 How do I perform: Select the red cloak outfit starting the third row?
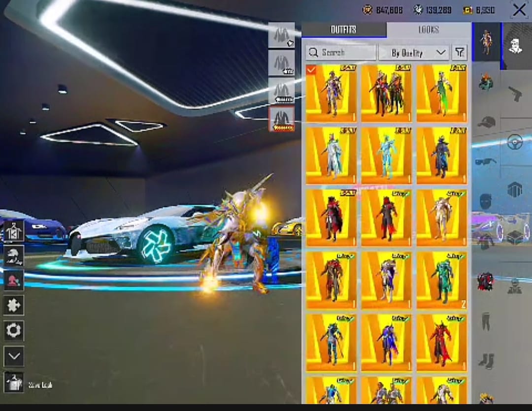click(x=331, y=218)
